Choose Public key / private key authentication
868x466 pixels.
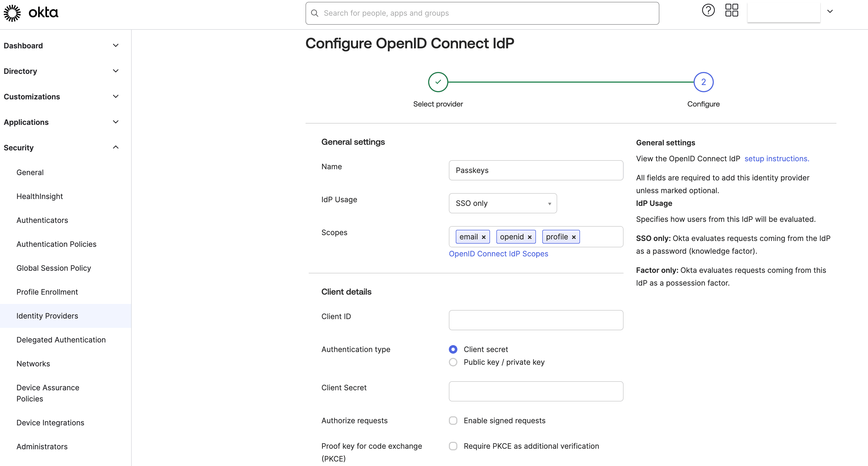[453, 362]
